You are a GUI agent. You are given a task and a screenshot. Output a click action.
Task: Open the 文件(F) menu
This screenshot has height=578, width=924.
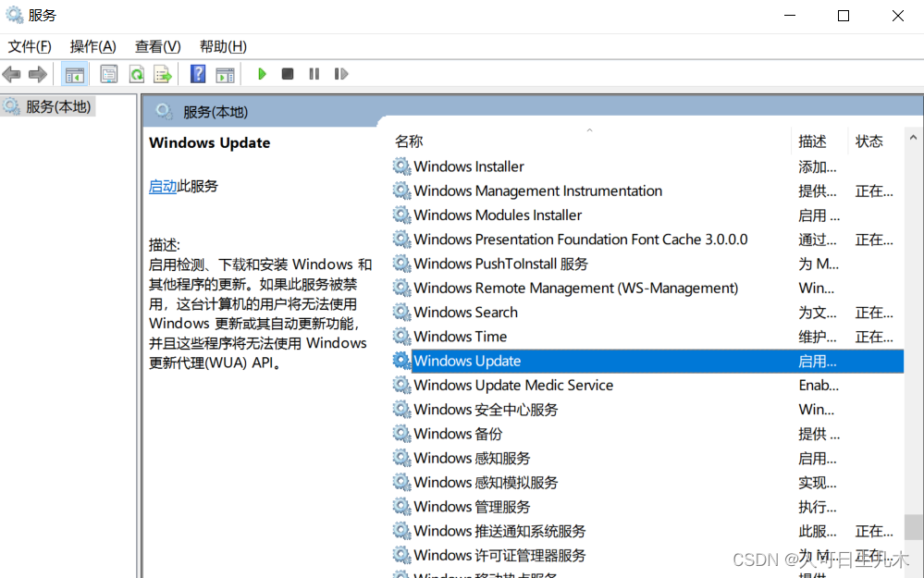pos(30,46)
